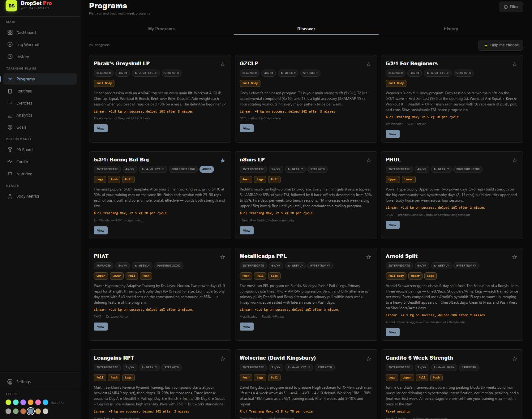Choose the orange accent color
The image size is (532, 419).
(31, 402)
